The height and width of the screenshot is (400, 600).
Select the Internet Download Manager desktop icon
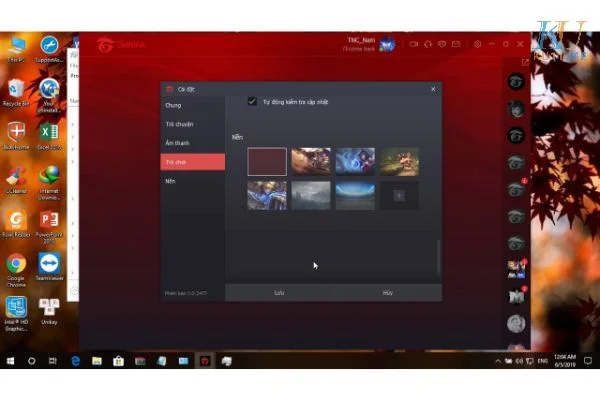(x=49, y=183)
